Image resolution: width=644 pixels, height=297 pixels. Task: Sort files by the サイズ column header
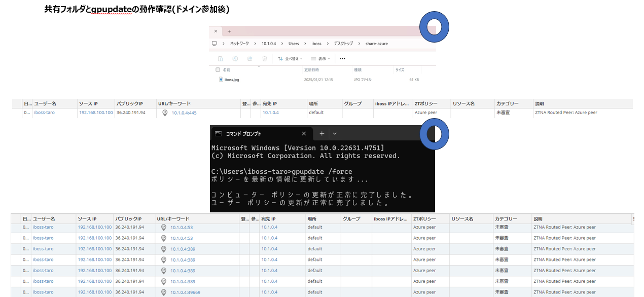(x=400, y=70)
